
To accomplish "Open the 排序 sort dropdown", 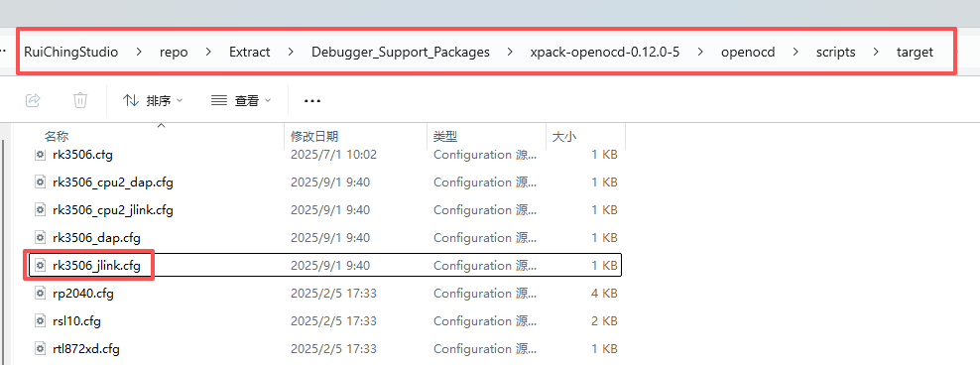I will coord(153,100).
